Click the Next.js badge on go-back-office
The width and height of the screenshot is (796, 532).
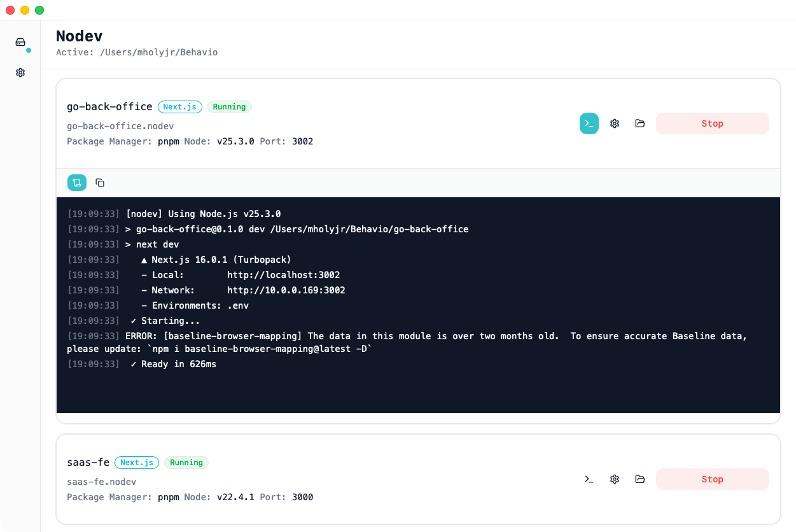point(179,106)
